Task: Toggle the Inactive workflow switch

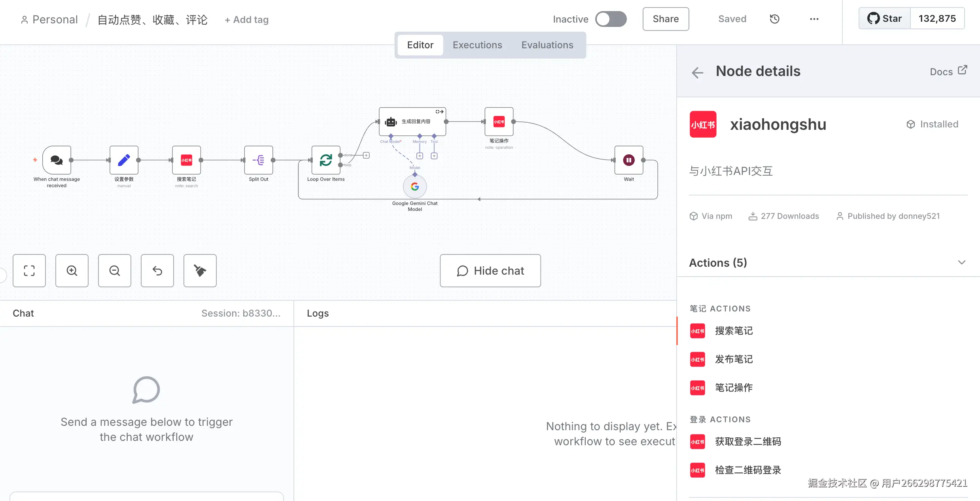Action: [611, 19]
